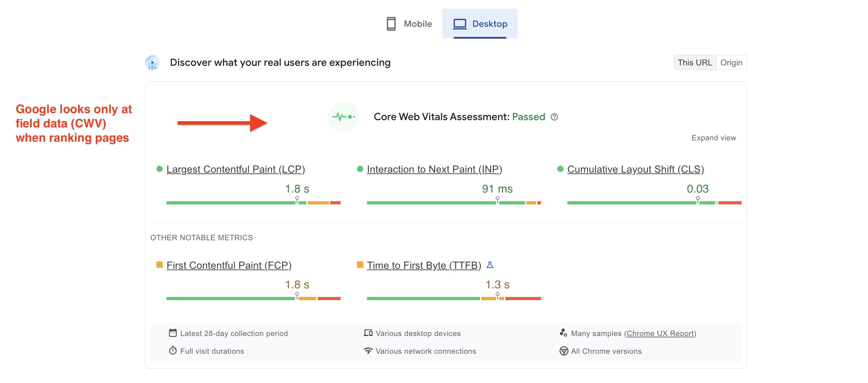Viewport: 868px width, 383px height.
Task: Click the 1.3 s TTFB value
Action: click(x=497, y=284)
